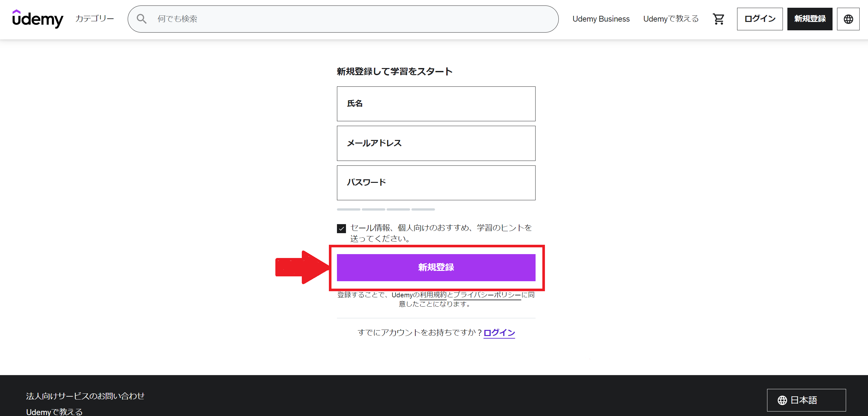Open the shopping cart icon
868x416 pixels.
718,19
